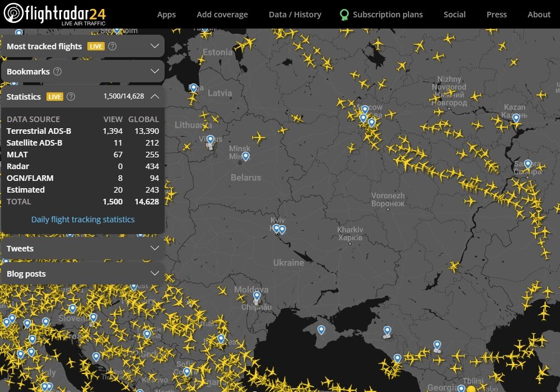Click Satellite ADS-B data source row
Viewport: 560px width, 392px height.
82,143
